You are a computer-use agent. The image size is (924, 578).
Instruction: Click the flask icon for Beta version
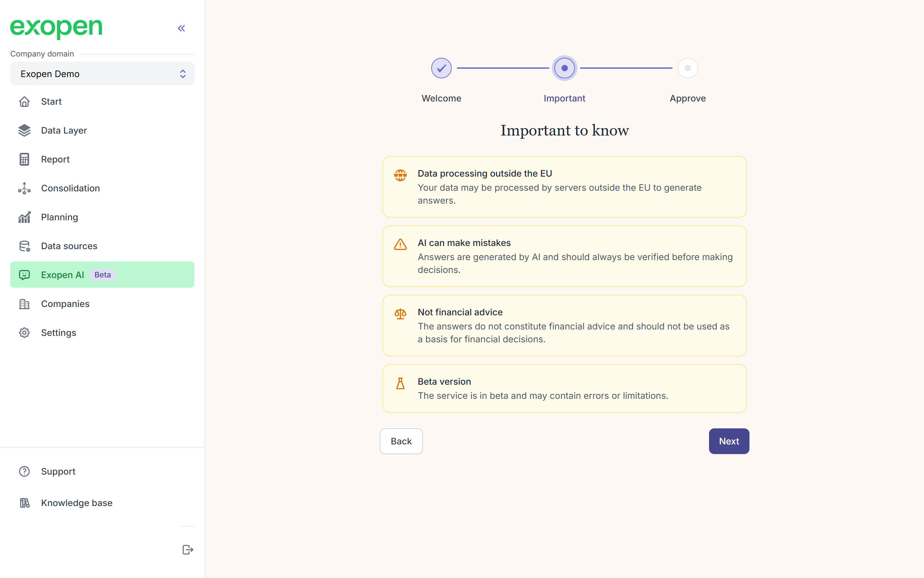(400, 383)
